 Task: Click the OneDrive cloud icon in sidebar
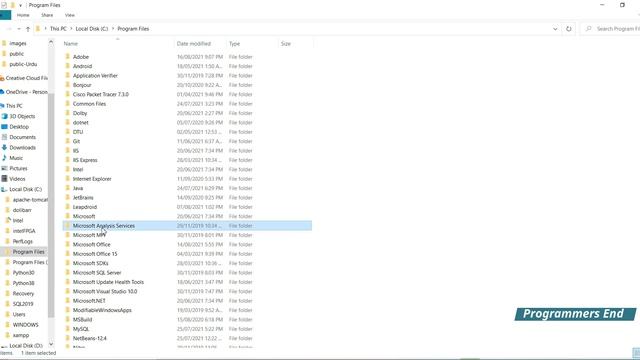pos(2,92)
